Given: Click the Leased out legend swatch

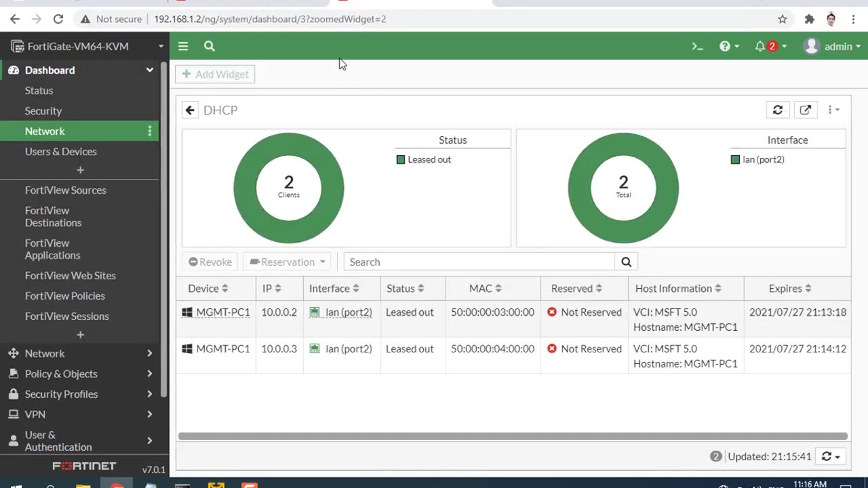Looking at the screenshot, I should click(x=401, y=160).
